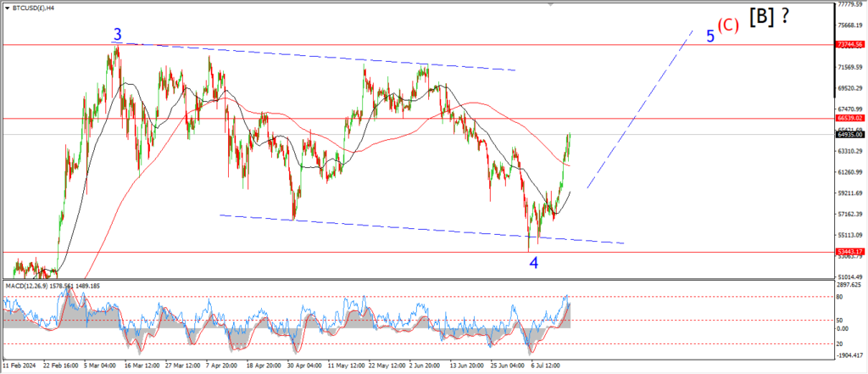Image resolution: width=868 pixels, height=374 pixels.
Task: Select the blue wave 4 label
Action: click(x=534, y=263)
